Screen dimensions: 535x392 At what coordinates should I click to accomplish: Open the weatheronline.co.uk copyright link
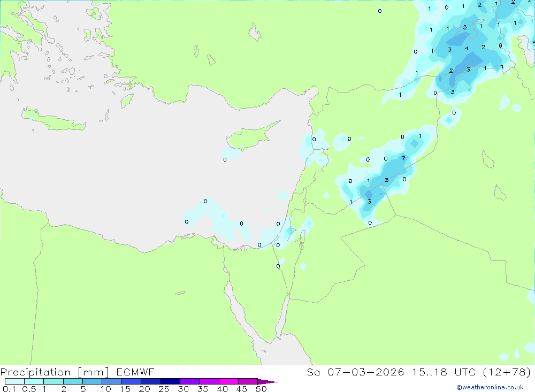point(490,387)
